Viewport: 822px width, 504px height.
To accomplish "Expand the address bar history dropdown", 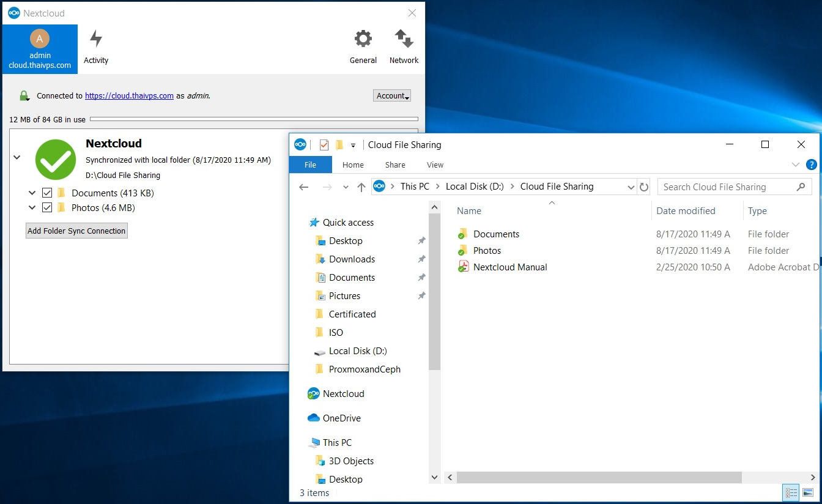I will (x=631, y=187).
